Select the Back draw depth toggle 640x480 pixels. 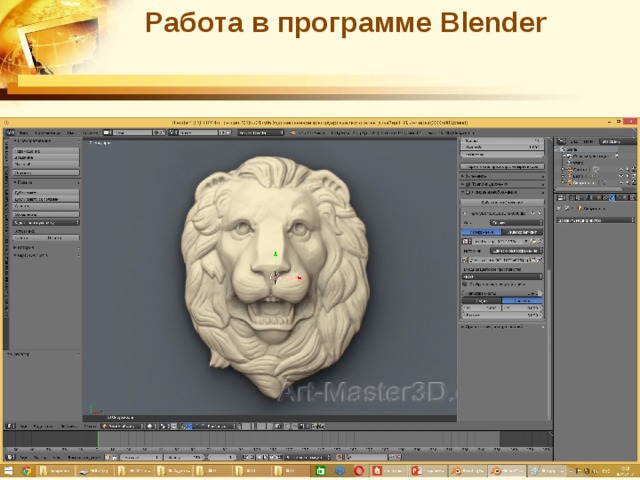click(x=482, y=301)
